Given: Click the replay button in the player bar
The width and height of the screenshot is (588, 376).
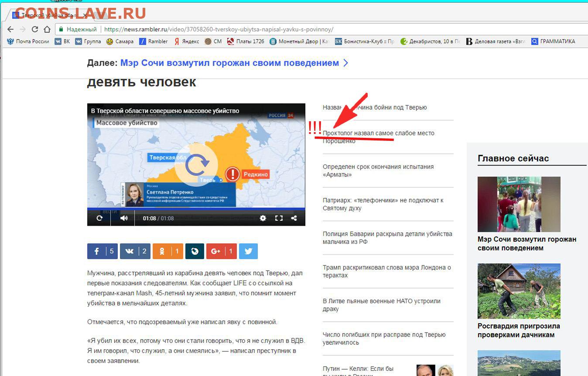Looking at the screenshot, I should (99, 218).
